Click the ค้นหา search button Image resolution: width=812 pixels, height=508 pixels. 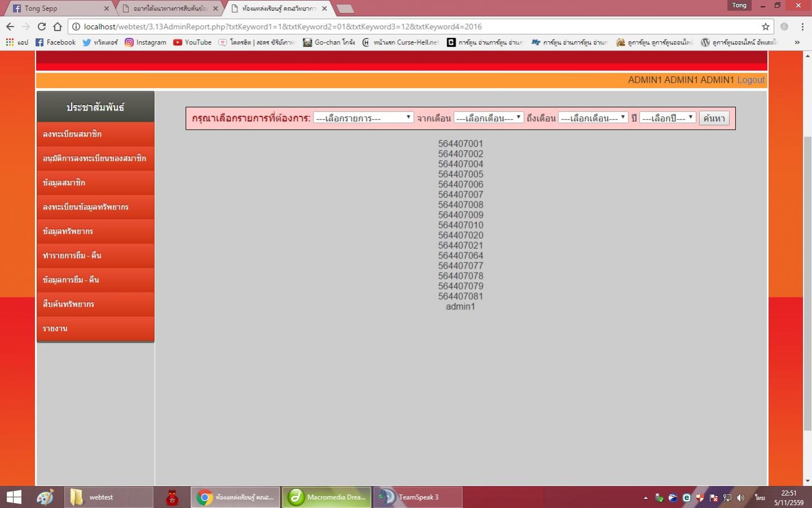point(714,118)
